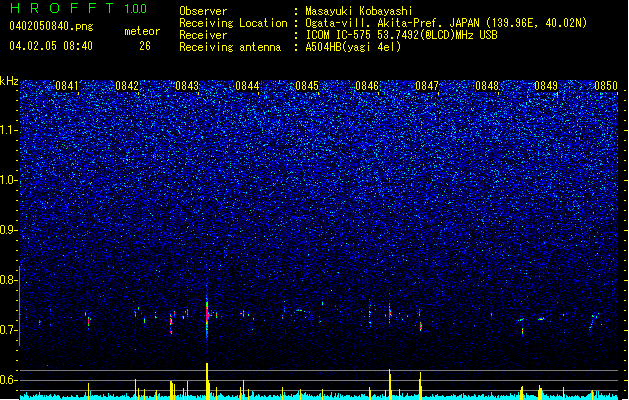Click the 0847 time marker

[x=427, y=86]
